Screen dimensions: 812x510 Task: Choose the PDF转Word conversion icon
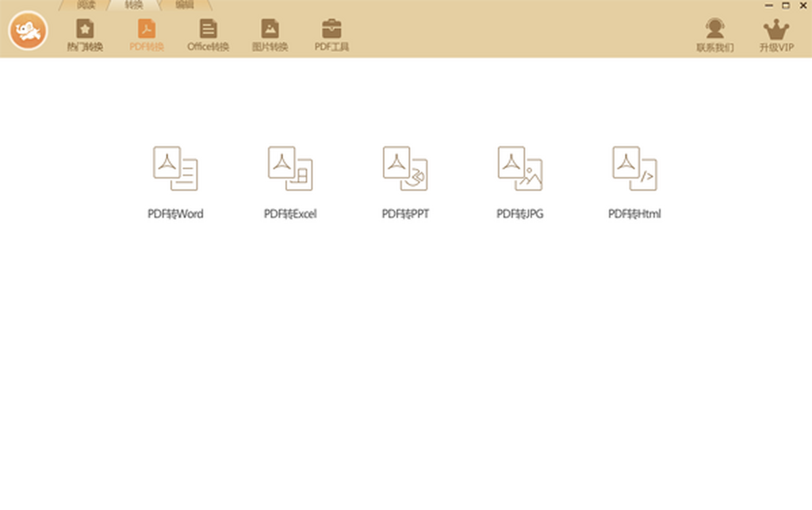[175, 168]
